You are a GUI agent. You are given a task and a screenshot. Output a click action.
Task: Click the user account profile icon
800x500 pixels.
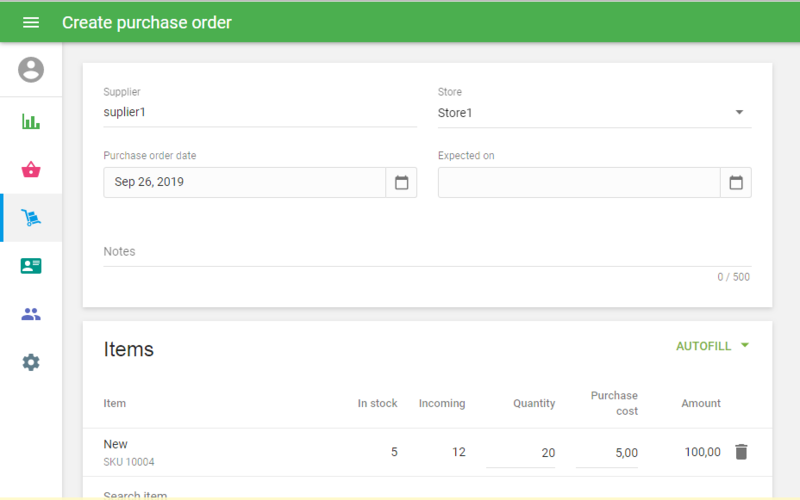pyautogui.click(x=31, y=70)
